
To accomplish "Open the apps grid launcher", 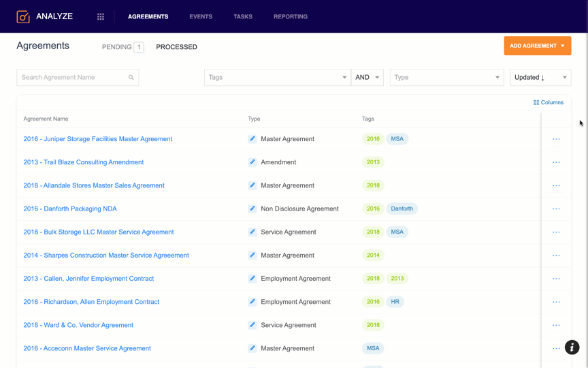I will [x=101, y=16].
